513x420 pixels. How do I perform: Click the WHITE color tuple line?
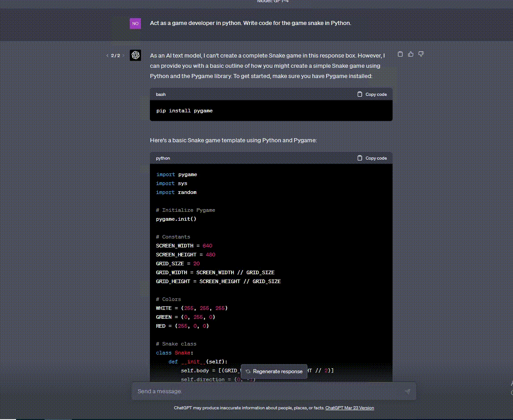click(x=192, y=308)
